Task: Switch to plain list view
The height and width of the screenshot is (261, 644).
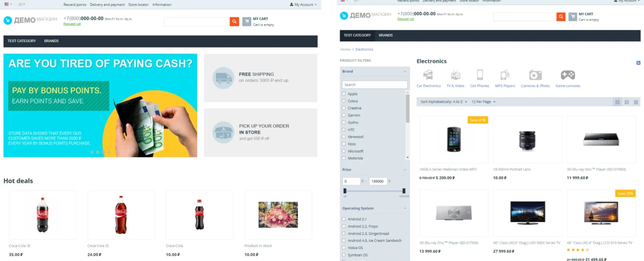Action: (636, 102)
